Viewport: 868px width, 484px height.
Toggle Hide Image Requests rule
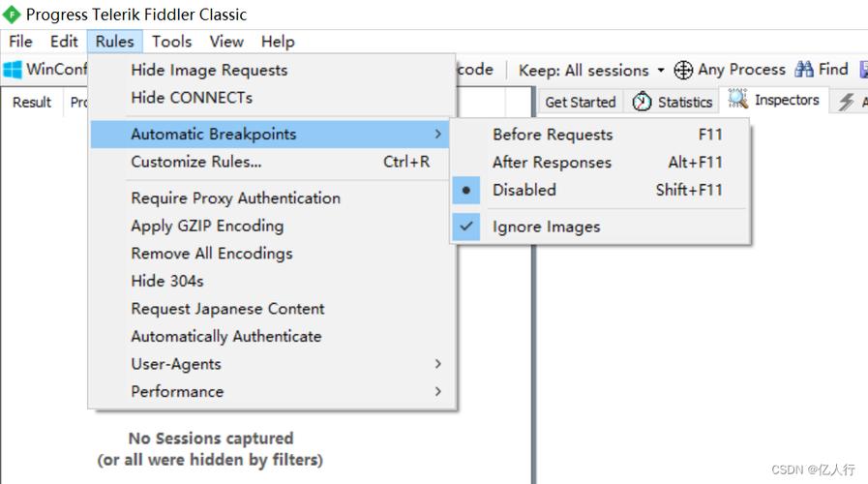point(272,71)
